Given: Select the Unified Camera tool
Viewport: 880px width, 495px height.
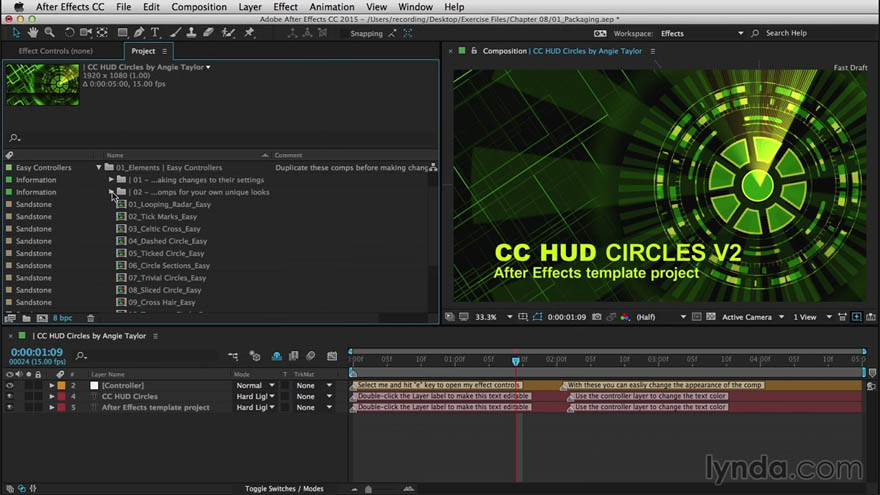Looking at the screenshot, I should click(85, 33).
